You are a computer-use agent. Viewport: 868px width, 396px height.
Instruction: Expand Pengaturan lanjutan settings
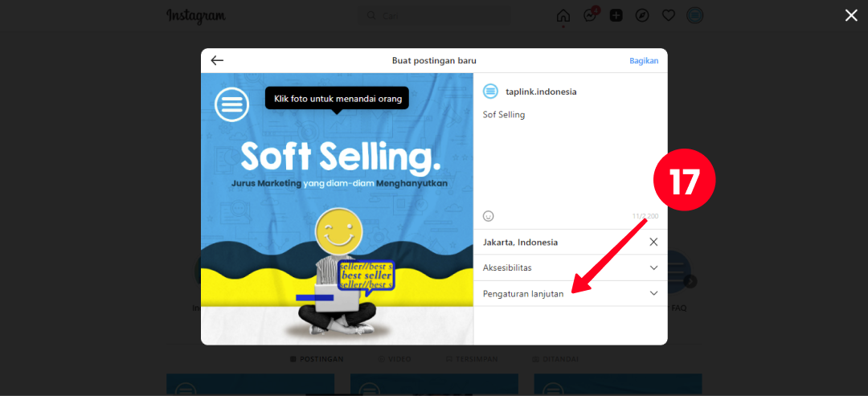570,294
